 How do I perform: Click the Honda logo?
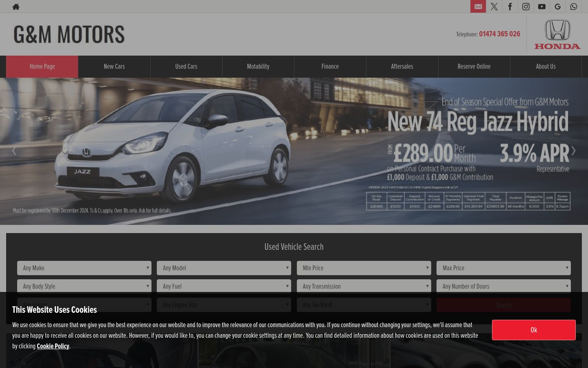pos(557,34)
